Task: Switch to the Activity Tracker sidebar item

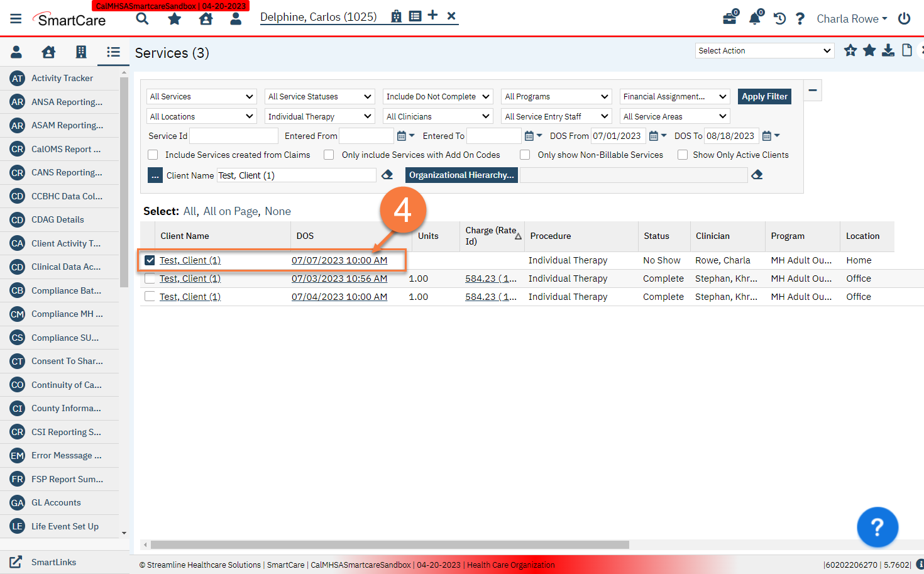Action: 61,78
